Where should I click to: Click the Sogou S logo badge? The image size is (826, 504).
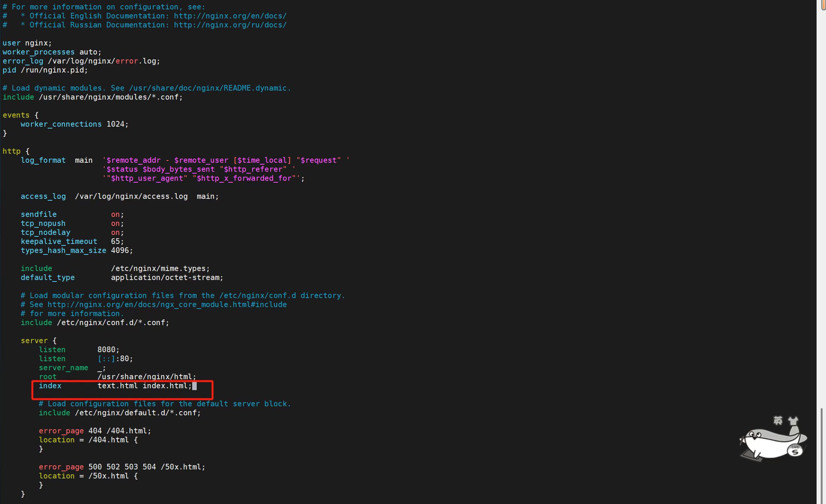coord(795,450)
